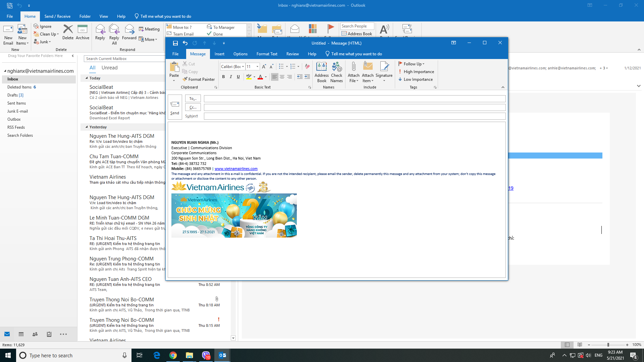Click Meeting reply button in main ribbon

[x=149, y=29]
